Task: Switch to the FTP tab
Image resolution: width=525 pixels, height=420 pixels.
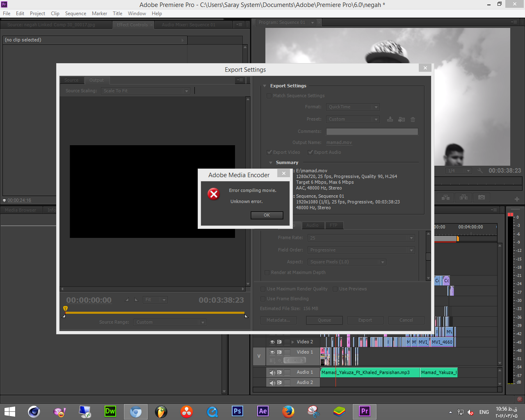Action: (x=333, y=226)
